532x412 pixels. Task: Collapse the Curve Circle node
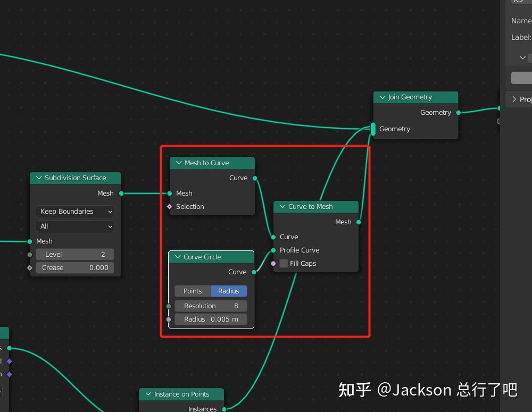tap(178, 257)
